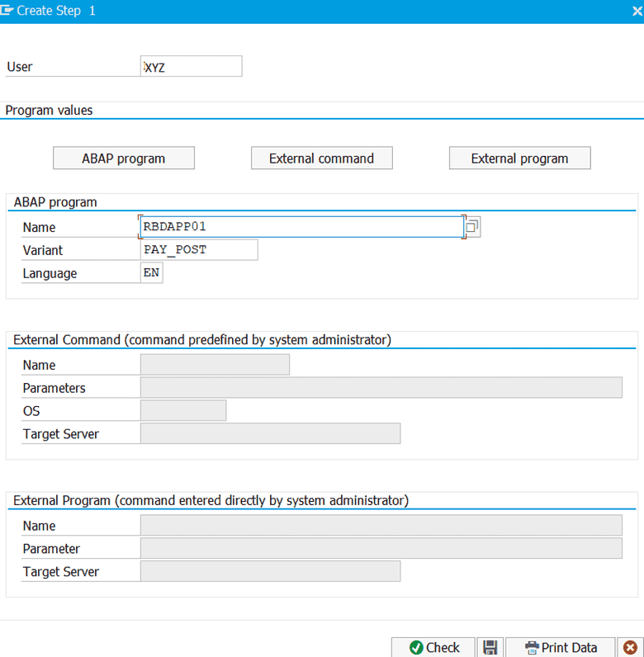Click the Save disk icon

(x=490, y=647)
